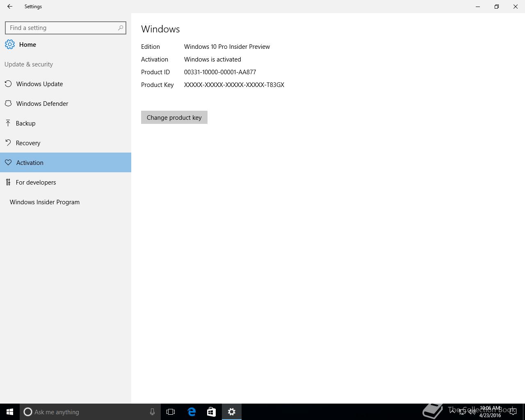Click the Activation icon in the sidebar
The height and width of the screenshot is (420, 525).
pyautogui.click(x=8, y=162)
